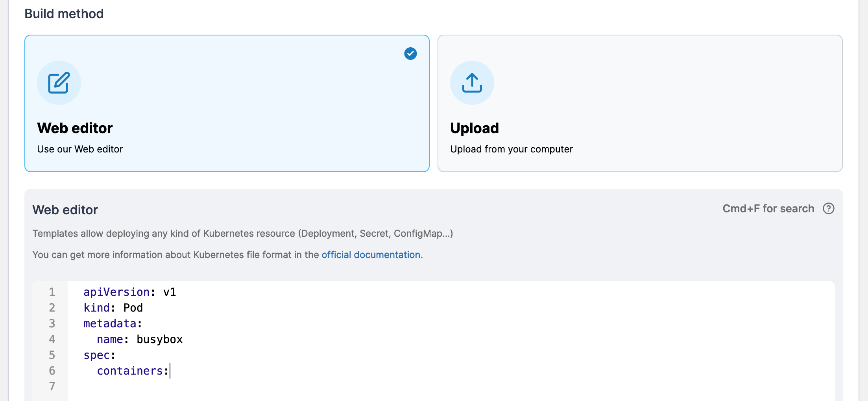Click line number 7 in the gutter
This screenshot has height=401, width=868.
click(x=52, y=387)
